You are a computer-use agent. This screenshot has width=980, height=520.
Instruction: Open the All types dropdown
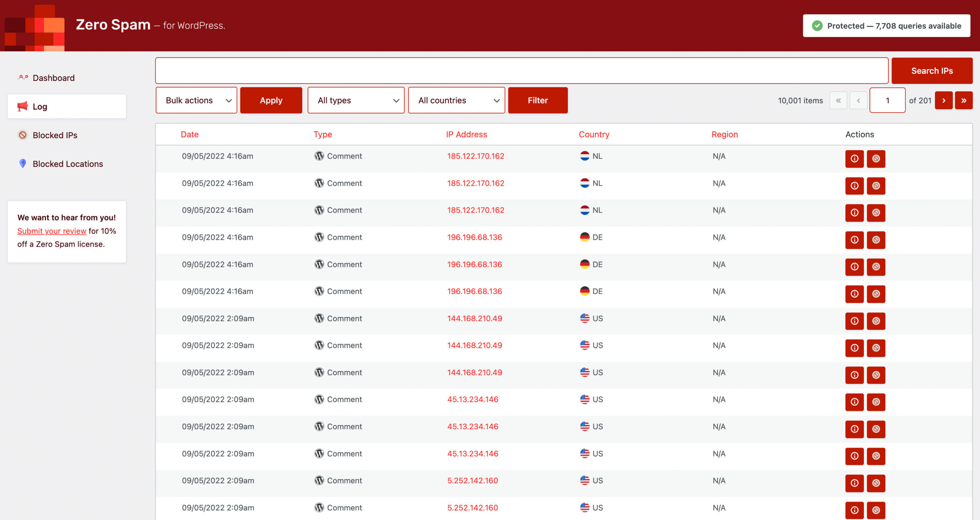point(356,100)
